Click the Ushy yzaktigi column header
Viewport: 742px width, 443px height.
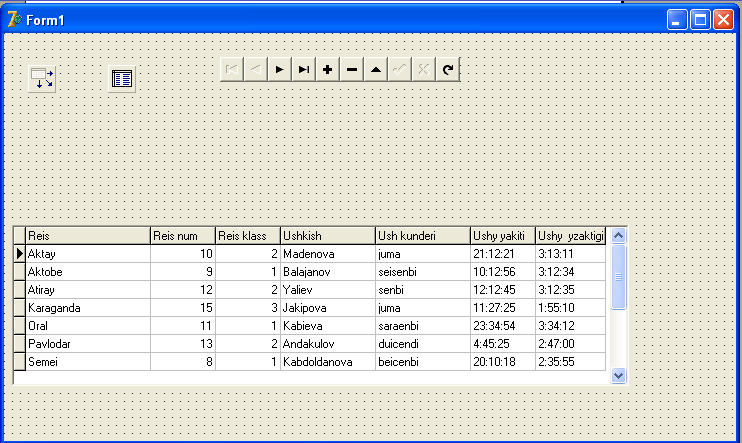[571, 236]
